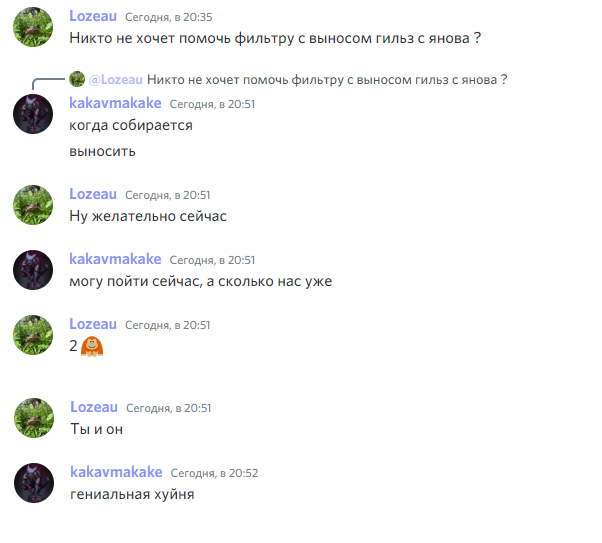The width and height of the screenshot is (602, 543).
Task: Open Lozeau's avatar next to the '2' message
Action: (33, 335)
